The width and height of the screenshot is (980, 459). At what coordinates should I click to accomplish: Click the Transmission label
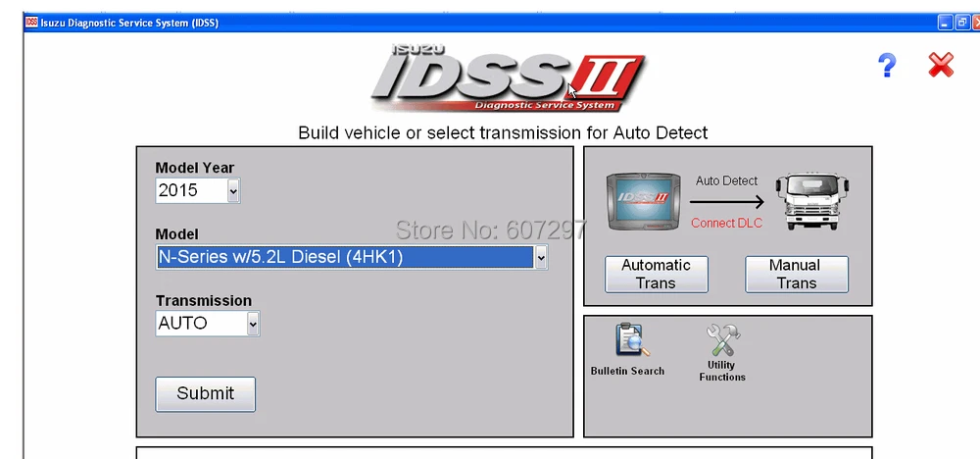(x=204, y=300)
